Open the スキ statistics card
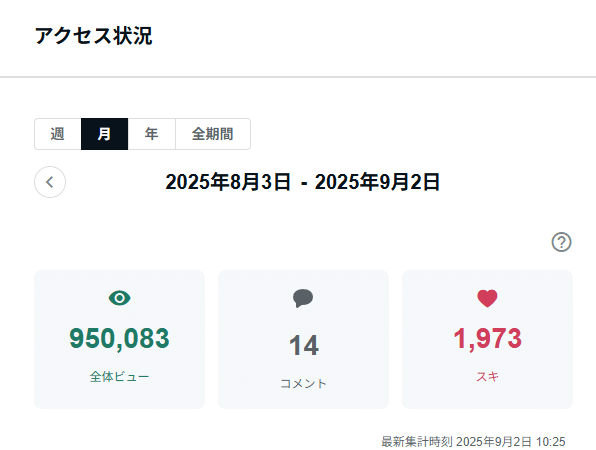The height and width of the screenshot is (450, 596). tap(487, 340)
